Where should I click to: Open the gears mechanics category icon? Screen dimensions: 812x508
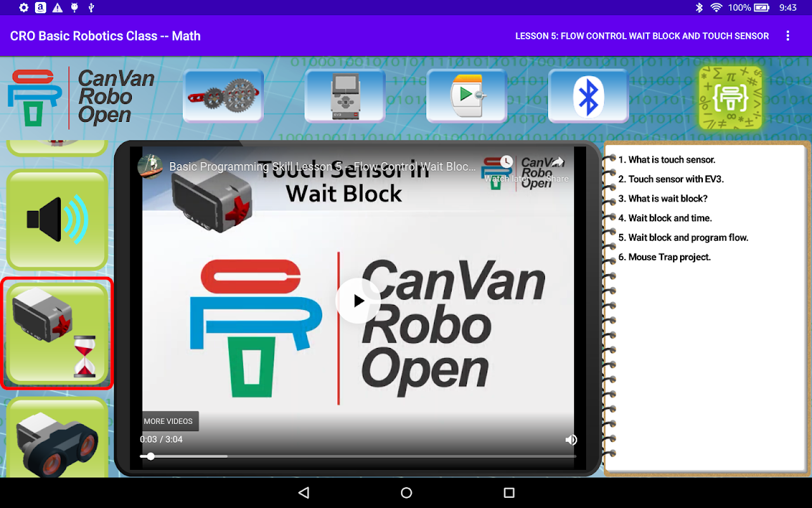[x=223, y=96]
